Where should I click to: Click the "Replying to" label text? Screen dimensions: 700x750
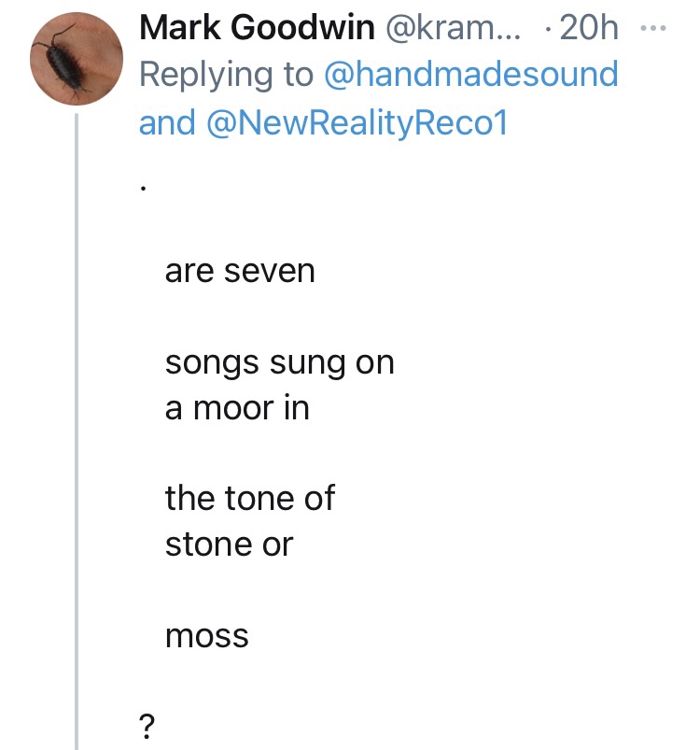pyautogui.click(x=226, y=75)
